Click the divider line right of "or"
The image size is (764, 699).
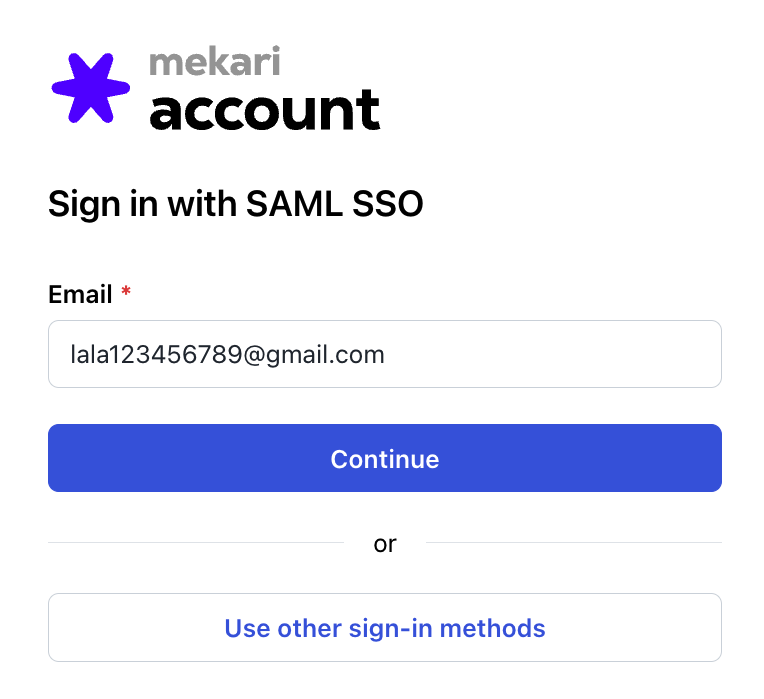click(x=574, y=543)
